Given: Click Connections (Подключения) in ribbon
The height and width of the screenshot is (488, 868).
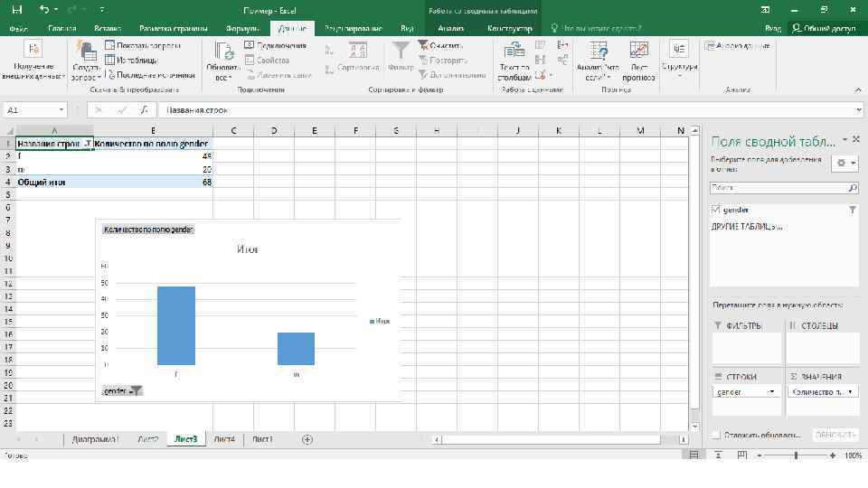Looking at the screenshot, I should (276, 45).
